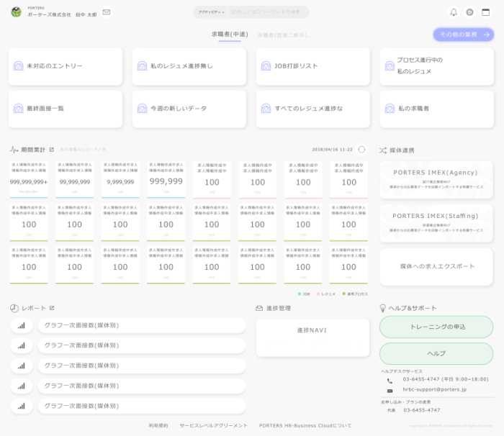Click the mail envelope icon beside 田中 太郎

click(107, 12)
